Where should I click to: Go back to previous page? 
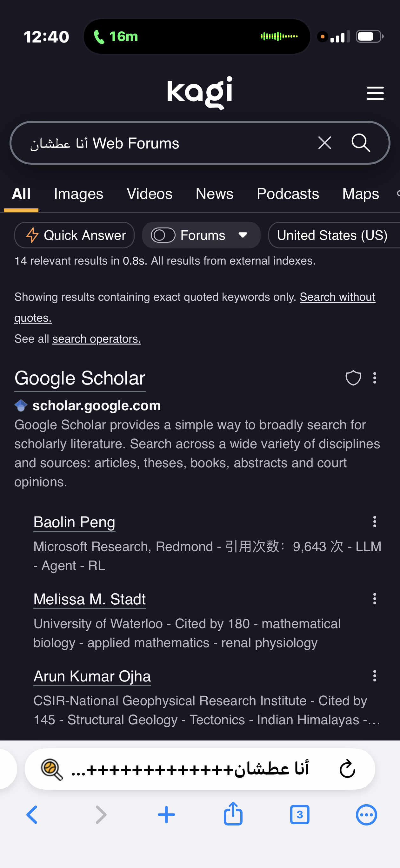click(x=32, y=815)
